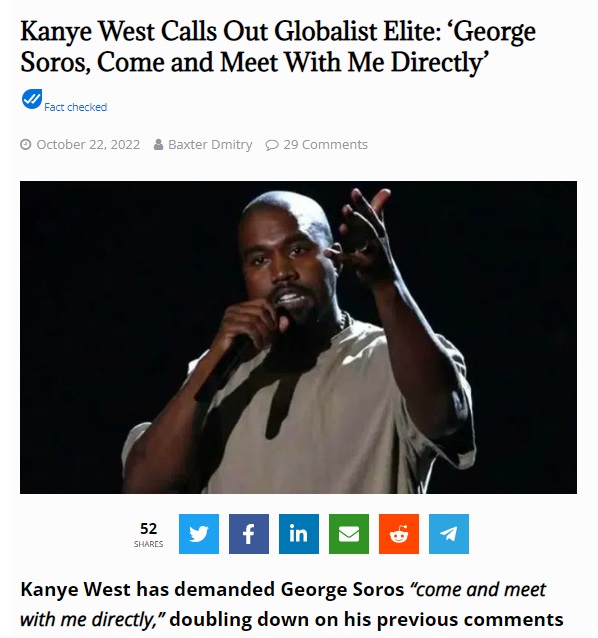The width and height of the screenshot is (598, 638).
Task: Open the October 22, 2022 date link
Action: pyautogui.click(x=88, y=144)
